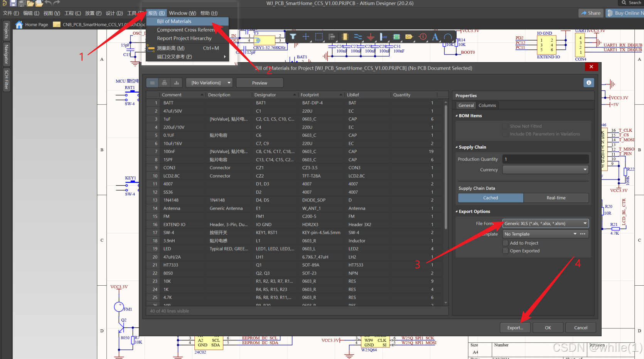Enable the Add to Project checkbox
Image resolution: width=644 pixels, height=359 pixels.
pos(505,243)
